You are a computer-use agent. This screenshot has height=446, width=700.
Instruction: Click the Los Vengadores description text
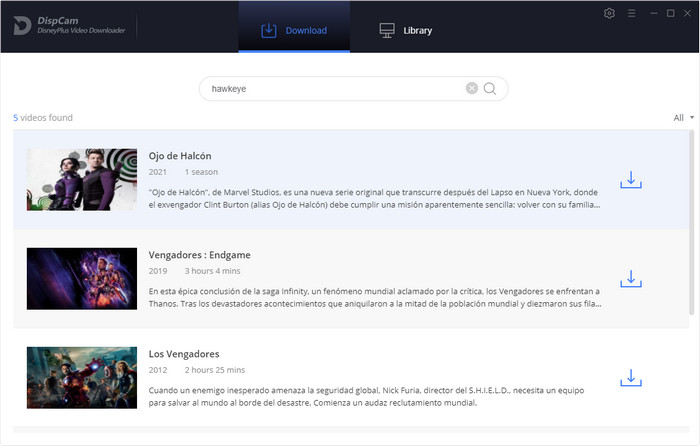(367, 396)
